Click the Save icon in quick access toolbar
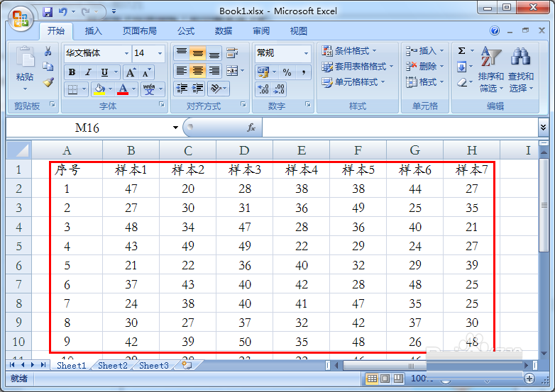This screenshot has width=555, height=392. pos(48,12)
